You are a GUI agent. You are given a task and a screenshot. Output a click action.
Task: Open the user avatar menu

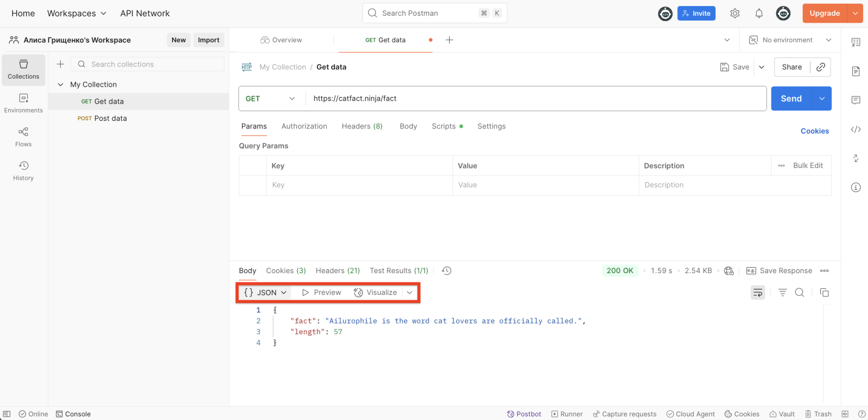783,14
